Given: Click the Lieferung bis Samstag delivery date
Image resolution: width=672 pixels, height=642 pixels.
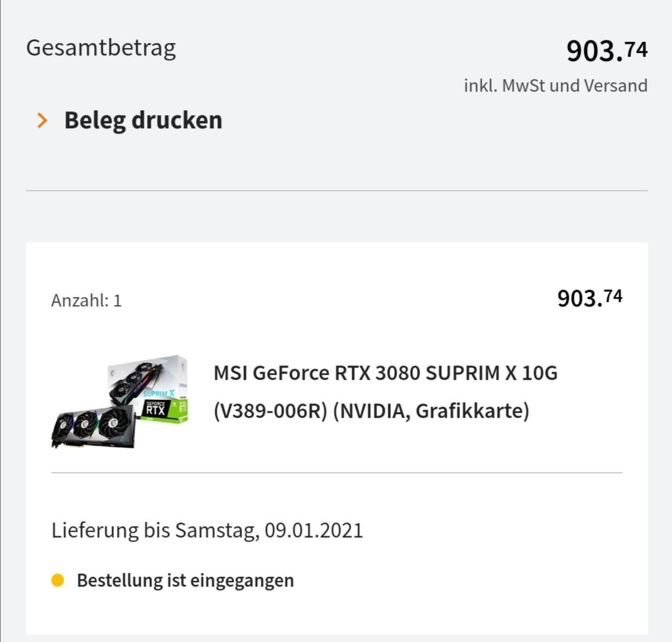Looking at the screenshot, I should tap(207, 531).
